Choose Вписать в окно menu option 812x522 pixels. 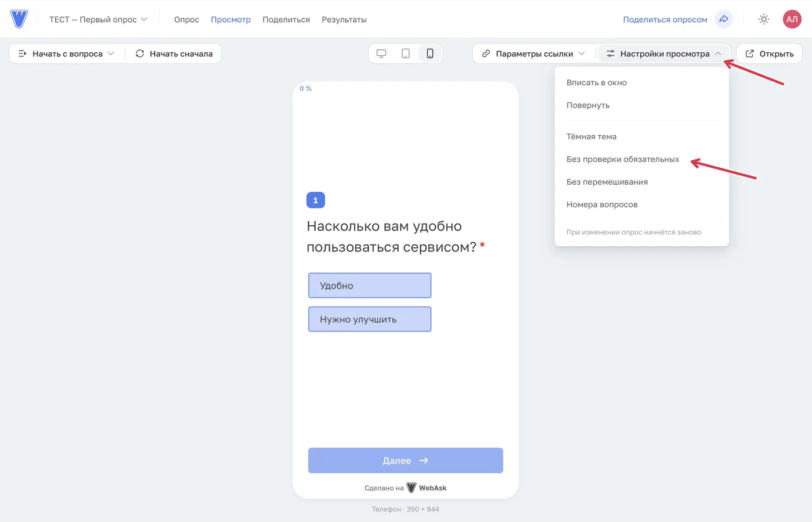[641, 82]
